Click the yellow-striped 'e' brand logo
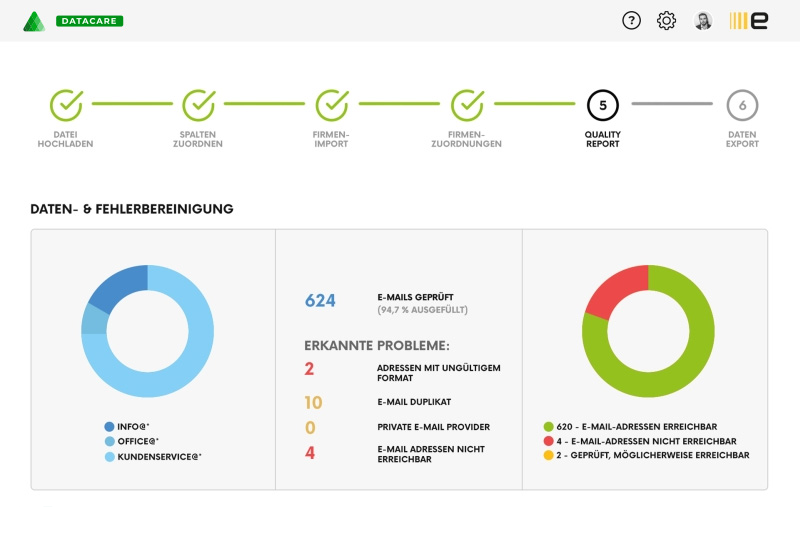This screenshot has height=533, width=800. pos(748,21)
